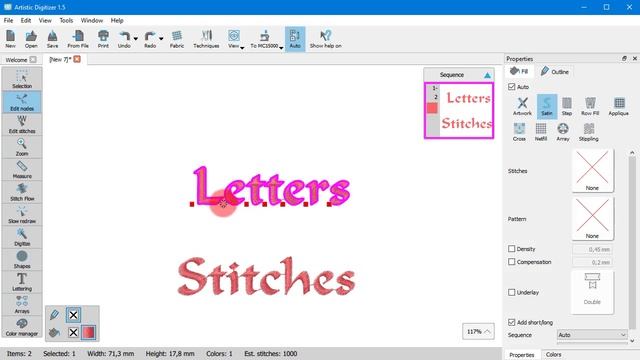Enable Stitch Flow tool
The width and height of the screenshot is (640, 360).
(22, 191)
